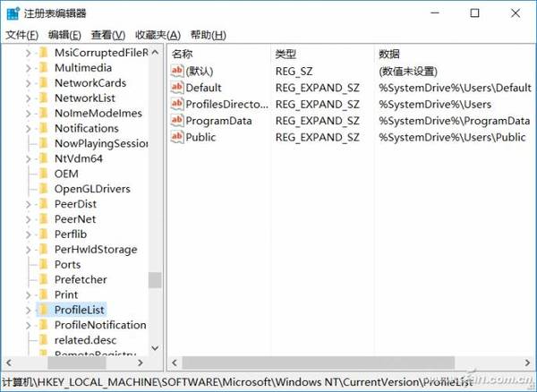Expand the ProfileNotification key
537x392 pixels.
point(28,325)
